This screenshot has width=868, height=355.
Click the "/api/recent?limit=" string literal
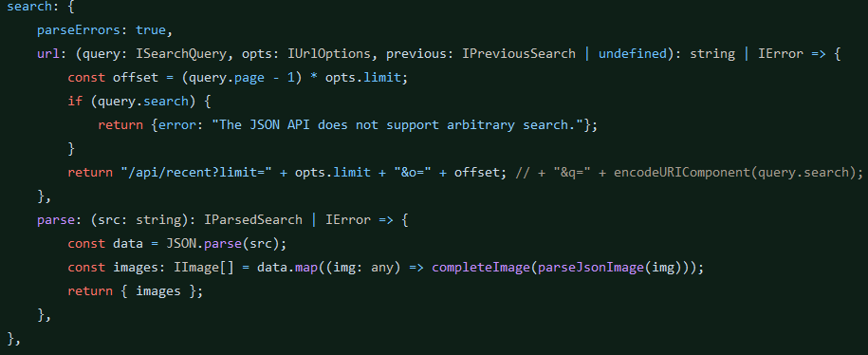tap(196, 172)
